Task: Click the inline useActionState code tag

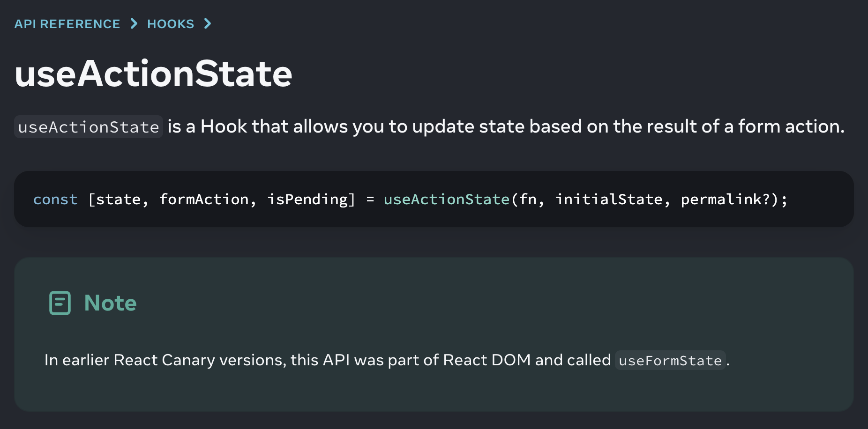Action: (89, 127)
